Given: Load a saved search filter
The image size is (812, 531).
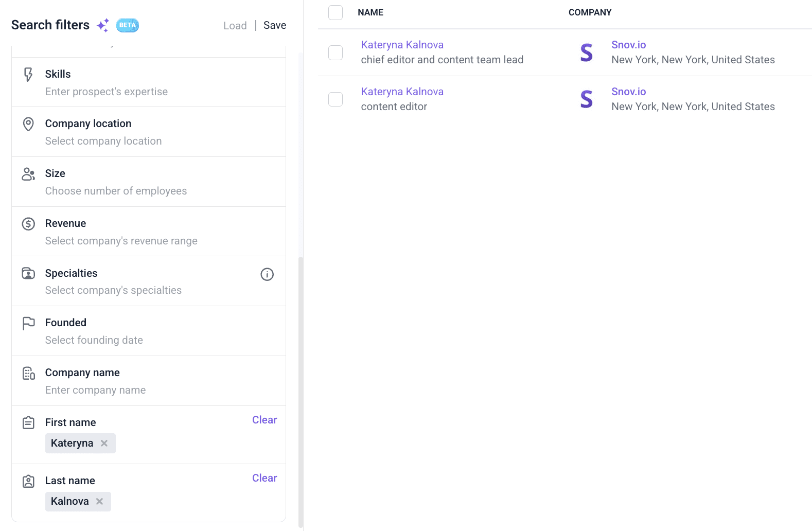Looking at the screenshot, I should point(235,26).
